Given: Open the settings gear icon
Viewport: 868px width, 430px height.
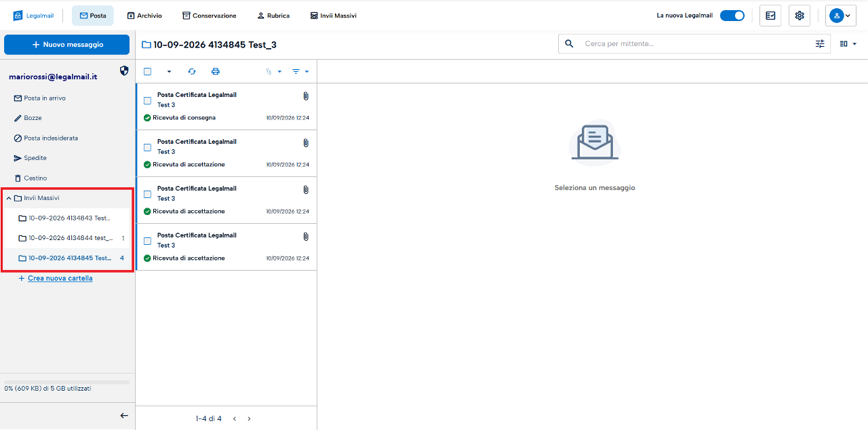Looking at the screenshot, I should (800, 16).
